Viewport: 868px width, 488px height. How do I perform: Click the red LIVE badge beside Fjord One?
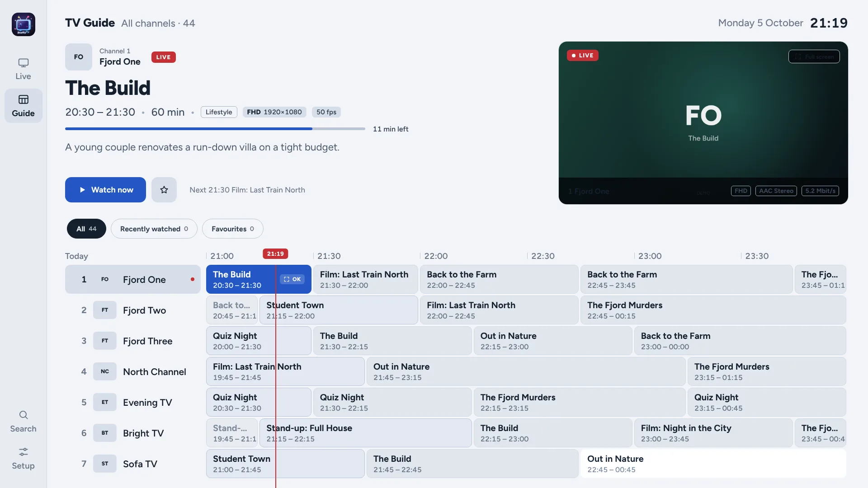(x=163, y=57)
